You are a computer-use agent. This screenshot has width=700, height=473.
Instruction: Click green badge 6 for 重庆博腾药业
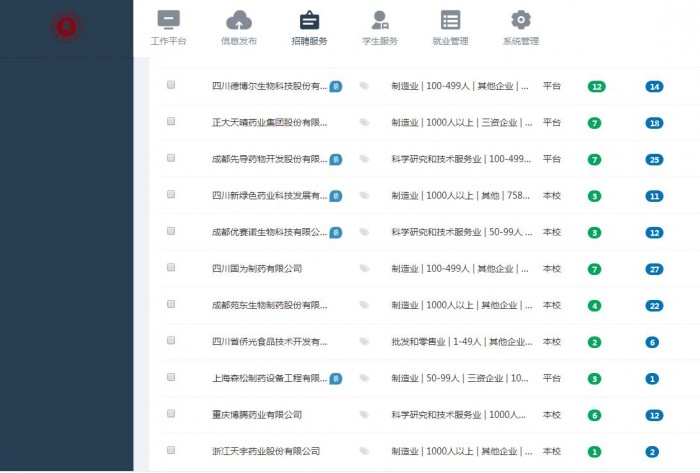click(x=594, y=415)
